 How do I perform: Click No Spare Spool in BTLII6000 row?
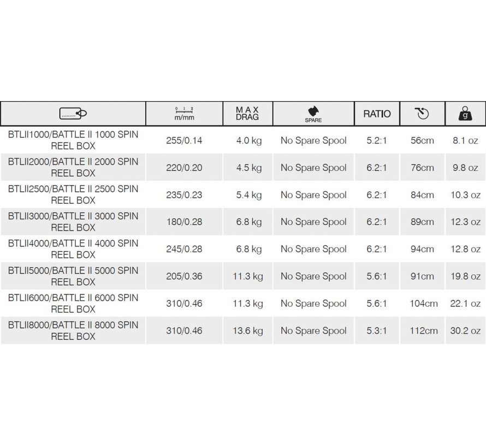[x=313, y=304]
